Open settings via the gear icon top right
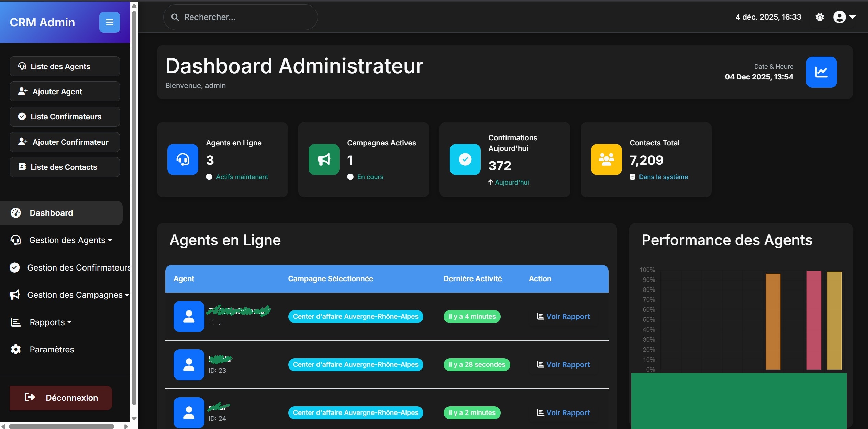Viewport: 868px width, 429px height. pos(820,17)
